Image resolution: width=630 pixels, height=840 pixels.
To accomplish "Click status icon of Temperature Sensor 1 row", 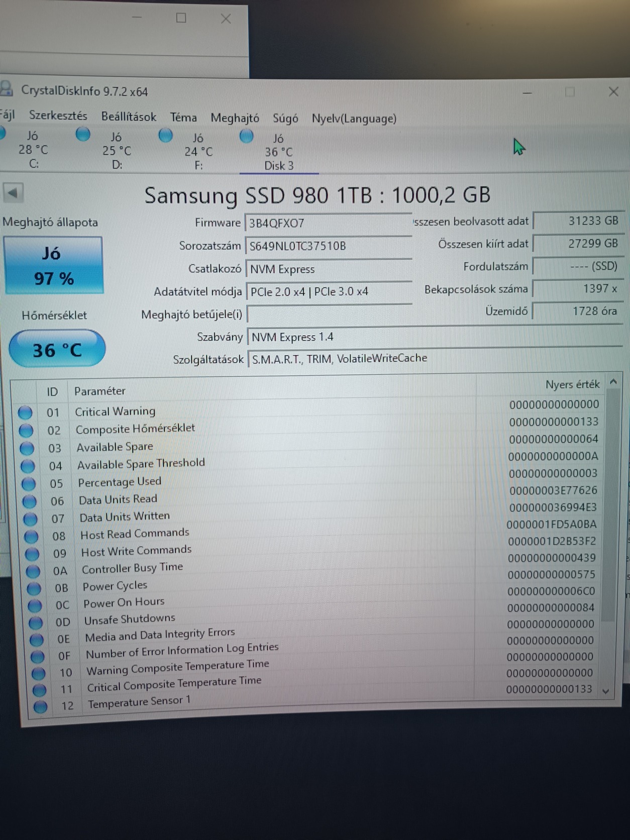I will [40, 706].
